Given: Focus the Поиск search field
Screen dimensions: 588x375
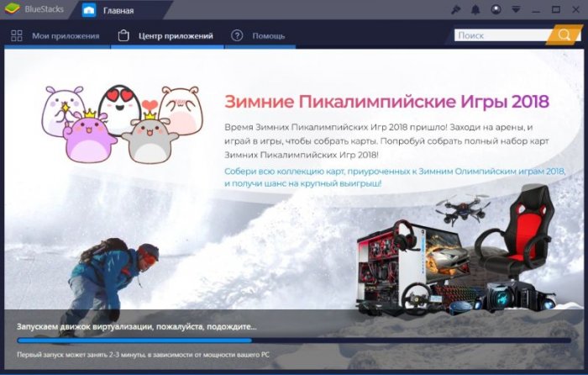Looking at the screenshot, I should coord(501,35).
